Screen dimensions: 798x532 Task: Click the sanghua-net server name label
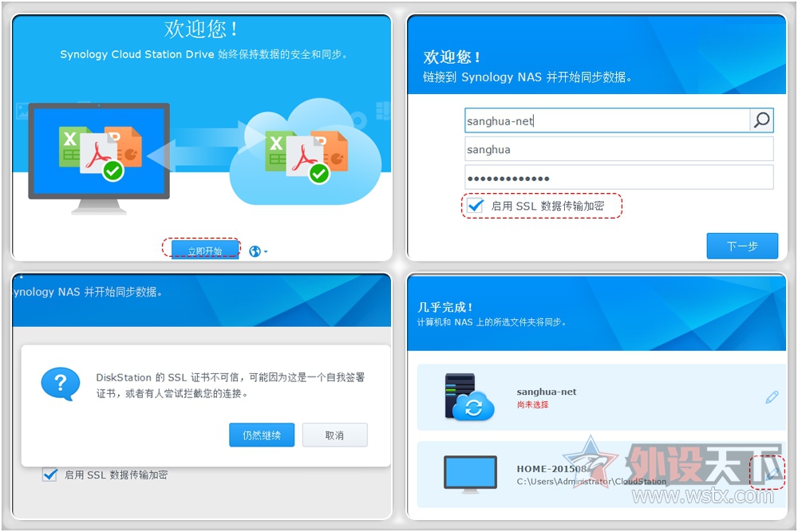tap(547, 392)
